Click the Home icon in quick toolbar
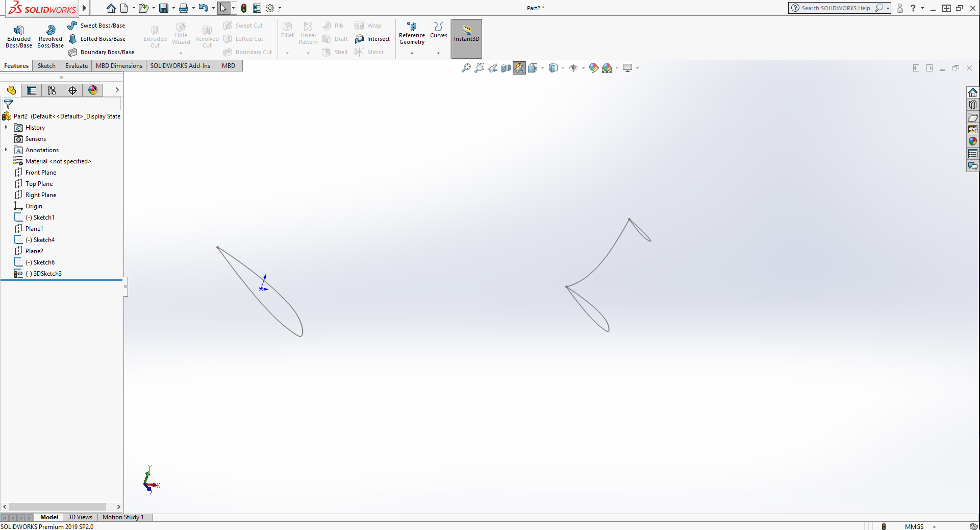 pos(111,8)
